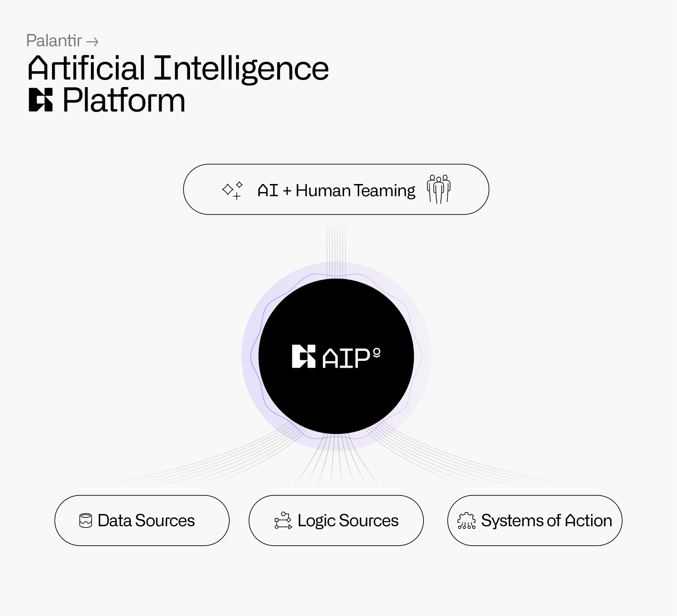
Task: Click the database cylinder icon
Action: (85, 520)
